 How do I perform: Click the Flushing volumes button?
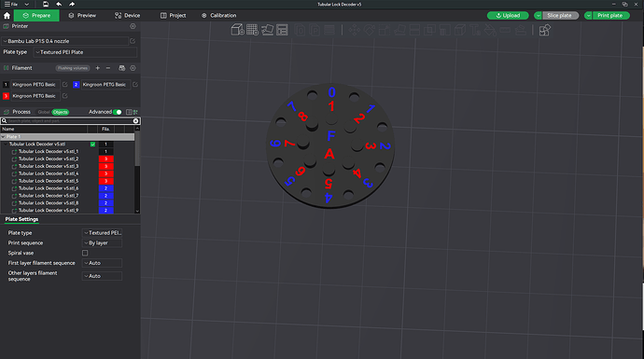pyautogui.click(x=73, y=68)
